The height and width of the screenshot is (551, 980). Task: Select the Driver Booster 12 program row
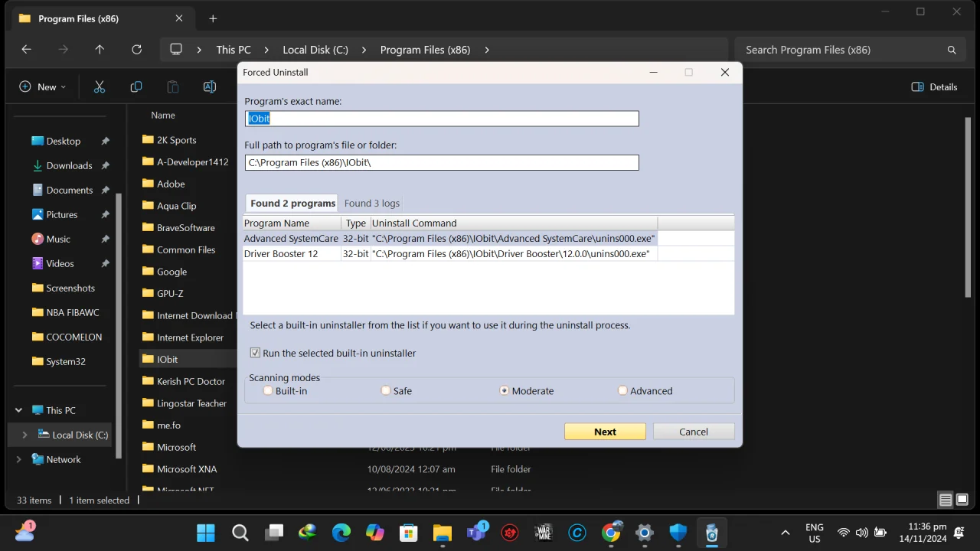pos(488,253)
